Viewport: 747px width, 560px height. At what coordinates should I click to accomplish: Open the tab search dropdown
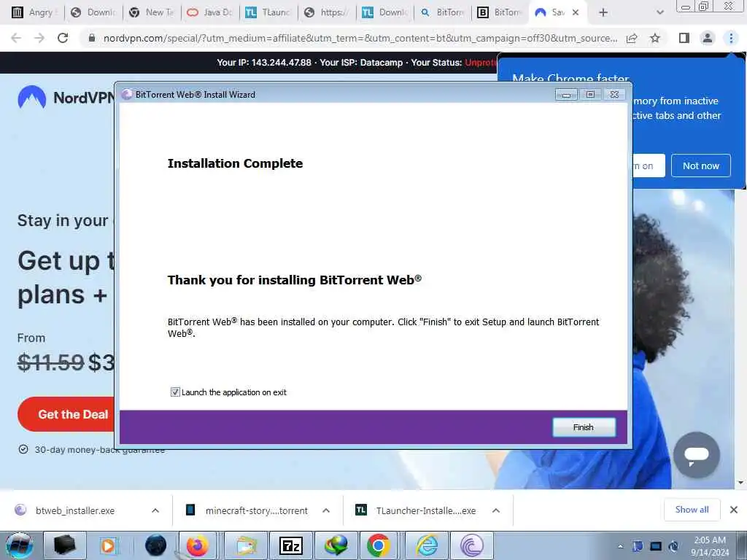[x=659, y=12]
